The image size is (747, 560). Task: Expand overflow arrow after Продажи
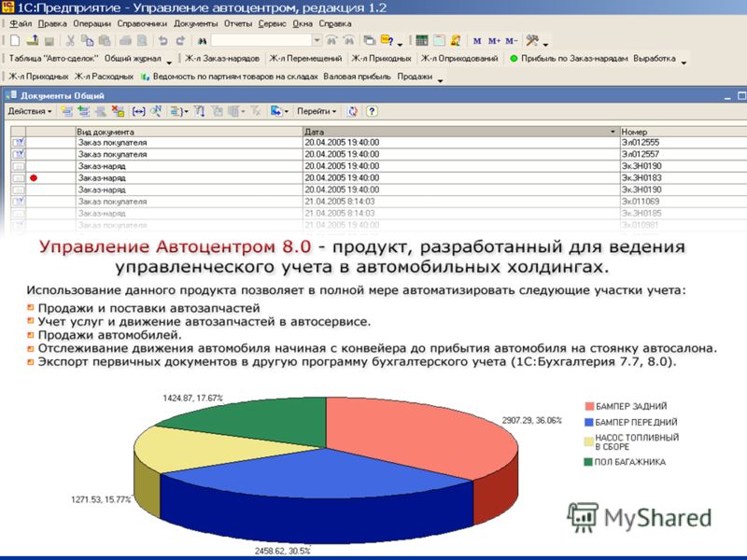click(x=440, y=80)
